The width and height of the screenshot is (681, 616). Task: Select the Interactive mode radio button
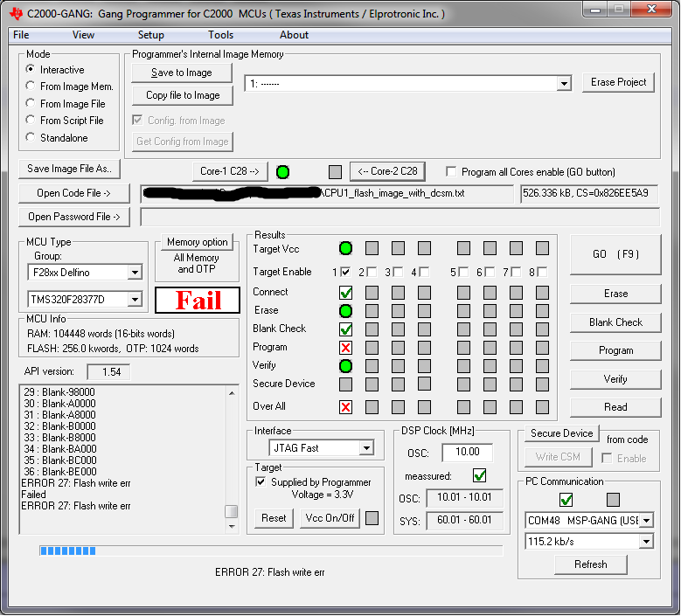[x=30, y=69]
